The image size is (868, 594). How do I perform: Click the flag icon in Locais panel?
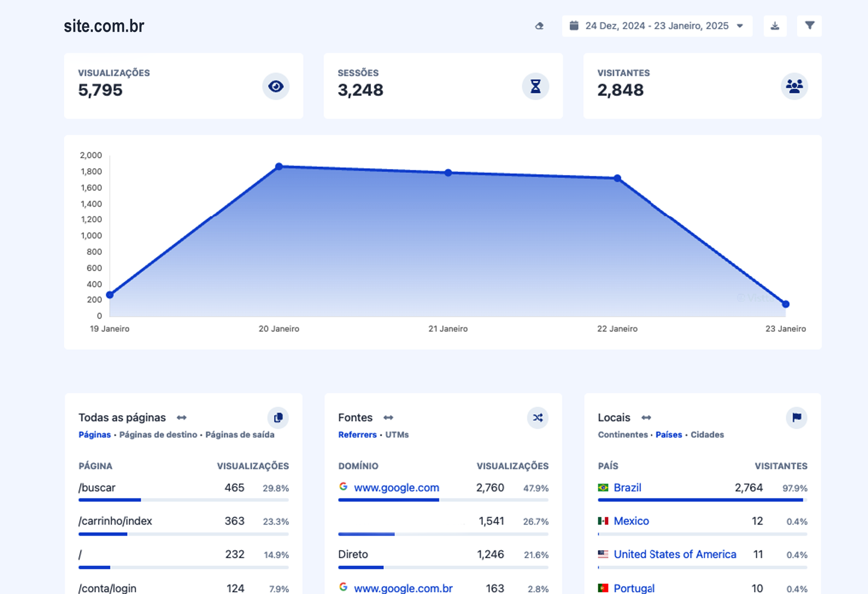tap(796, 417)
